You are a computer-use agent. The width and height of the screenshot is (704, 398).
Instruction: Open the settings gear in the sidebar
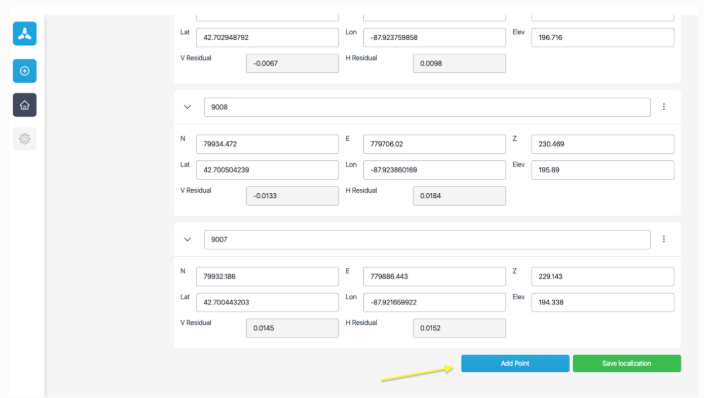click(x=25, y=139)
